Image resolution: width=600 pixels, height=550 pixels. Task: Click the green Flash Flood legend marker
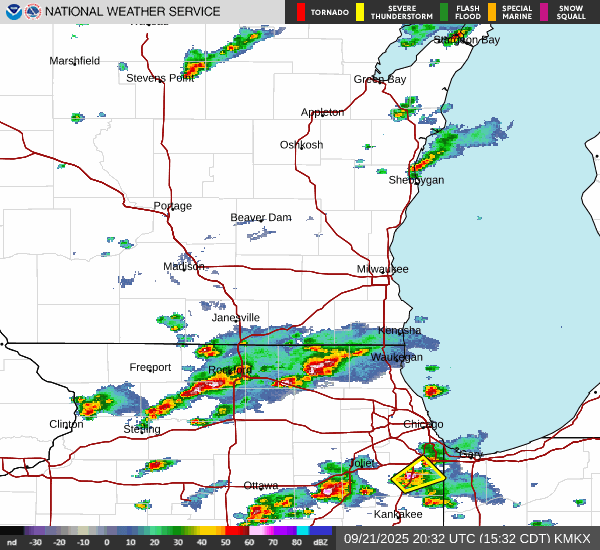pyautogui.click(x=445, y=12)
